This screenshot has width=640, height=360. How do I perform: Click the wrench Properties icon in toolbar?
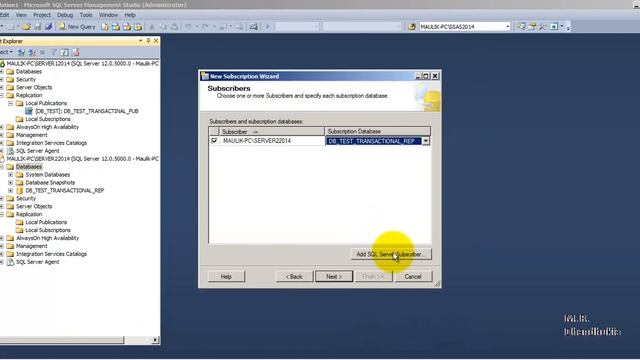543,27
